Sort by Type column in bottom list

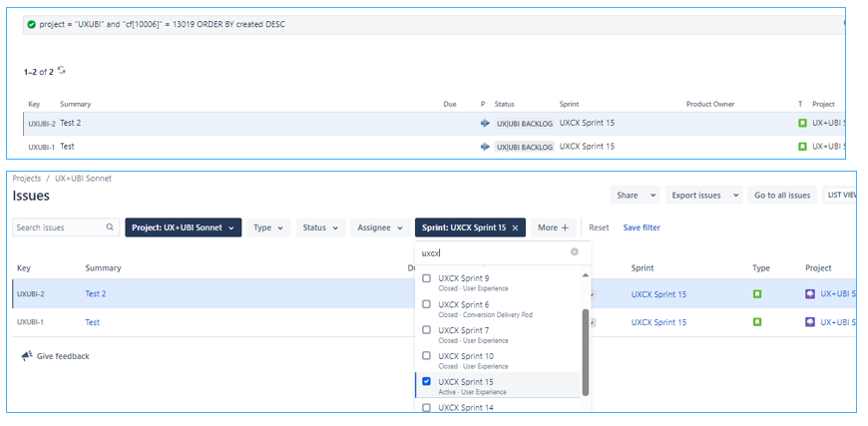coord(761,267)
